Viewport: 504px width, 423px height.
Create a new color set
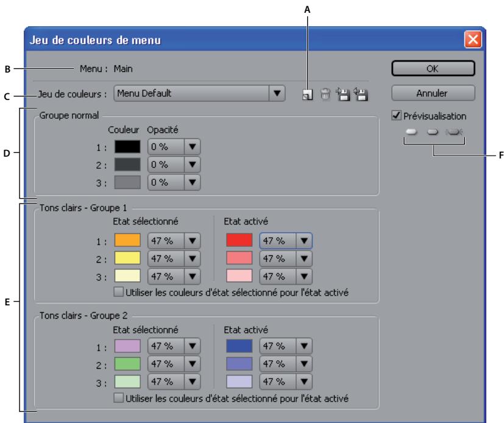click(308, 94)
